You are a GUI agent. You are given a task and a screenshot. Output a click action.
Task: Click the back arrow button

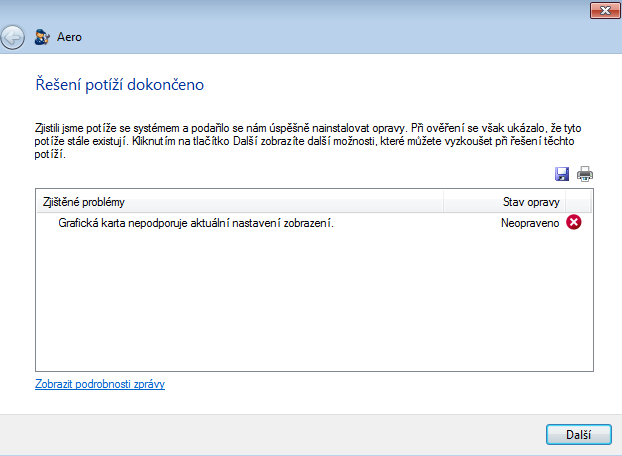13,37
